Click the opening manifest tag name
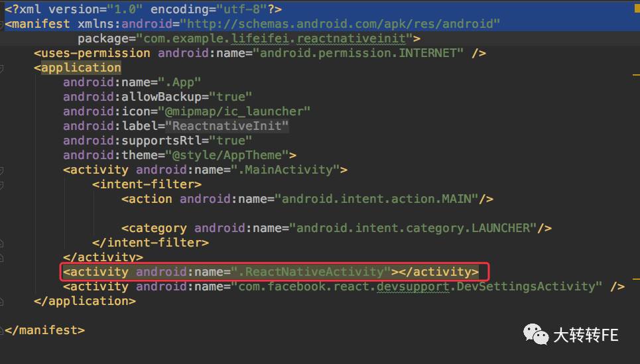 [x=40, y=24]
